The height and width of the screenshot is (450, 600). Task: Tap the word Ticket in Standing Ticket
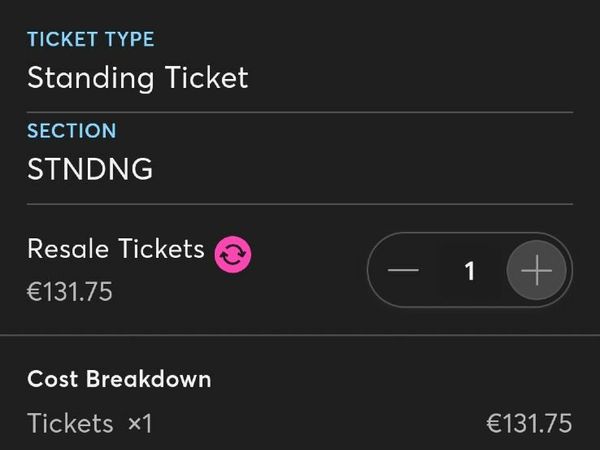(x=207, y=77)
